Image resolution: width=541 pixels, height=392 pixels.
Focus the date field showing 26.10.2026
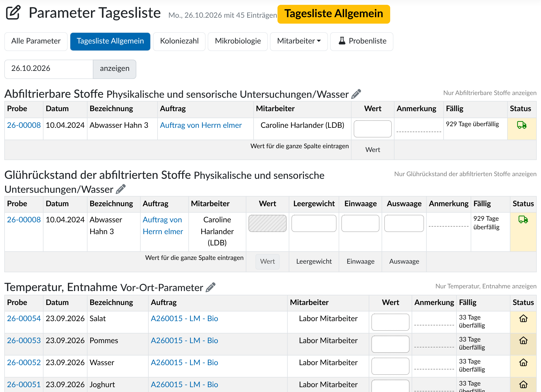click(x=49, y=69)
